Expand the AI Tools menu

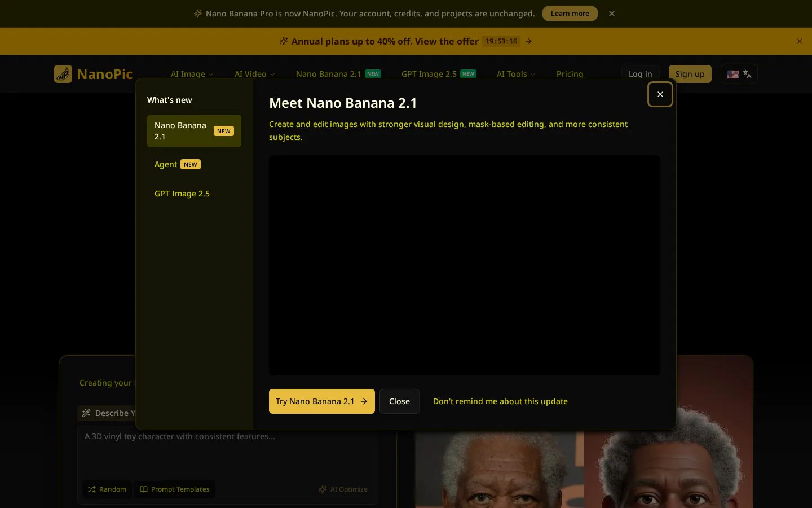coord(516,74)
